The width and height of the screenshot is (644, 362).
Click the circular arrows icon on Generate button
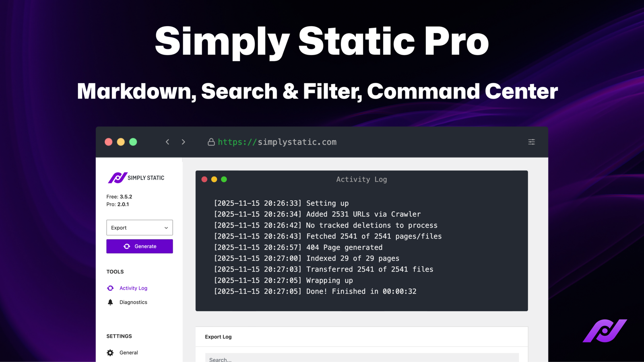(127, 246)
